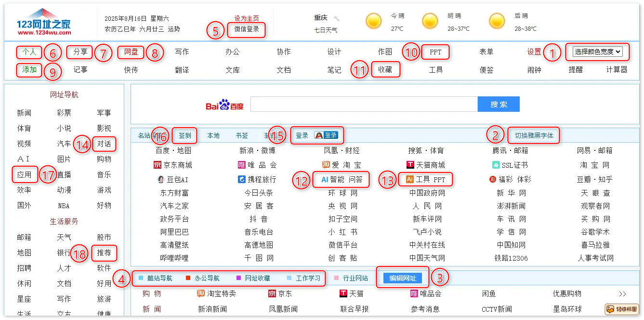The width and height of the screenshot is (644, 320).
Task: Click the 设为主页 link
Action: click(x=247, y=18)
